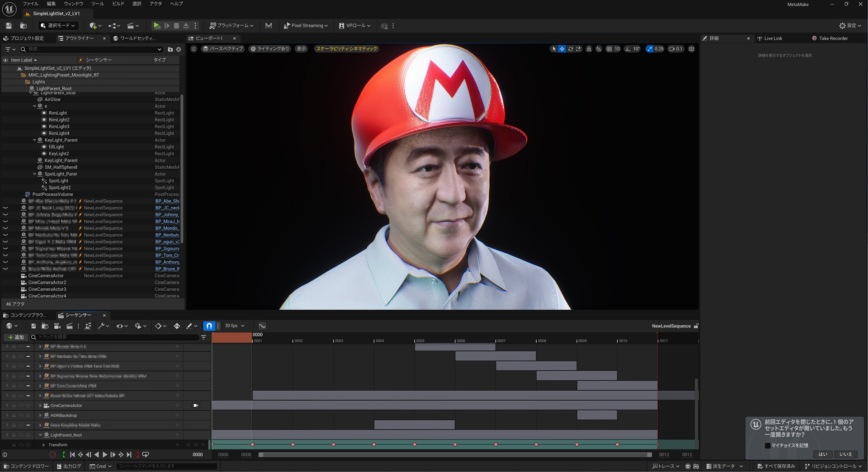Image resolution: width=868 pixels, height=472 pixels.
Task: Click the トラックを検索 search field
Action: tap(115, 337)
